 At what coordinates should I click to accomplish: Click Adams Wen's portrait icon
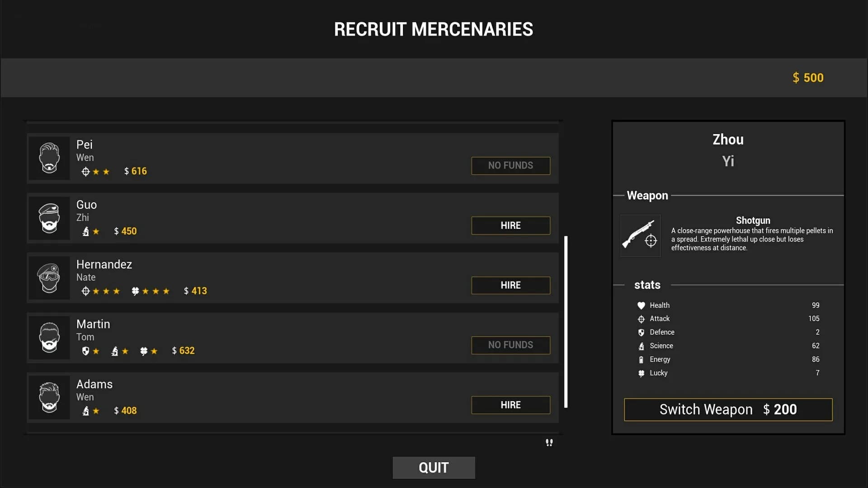click(49, 398)
